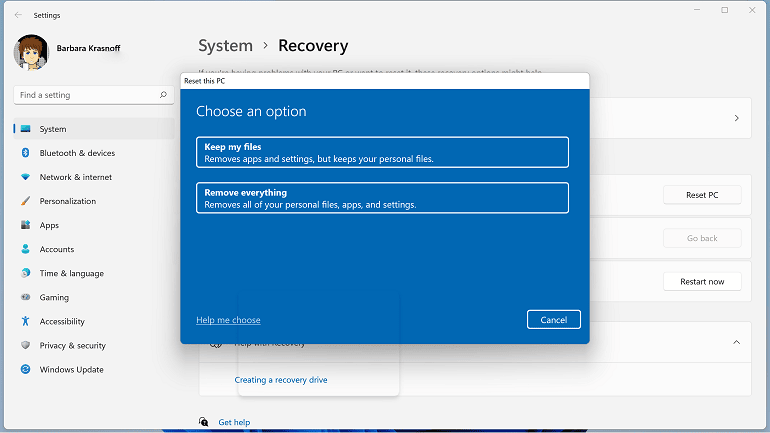Screen dimensions: 770x433
Task: Click the Get help icon
Action: pyautogui.click(x=204, y=422)
